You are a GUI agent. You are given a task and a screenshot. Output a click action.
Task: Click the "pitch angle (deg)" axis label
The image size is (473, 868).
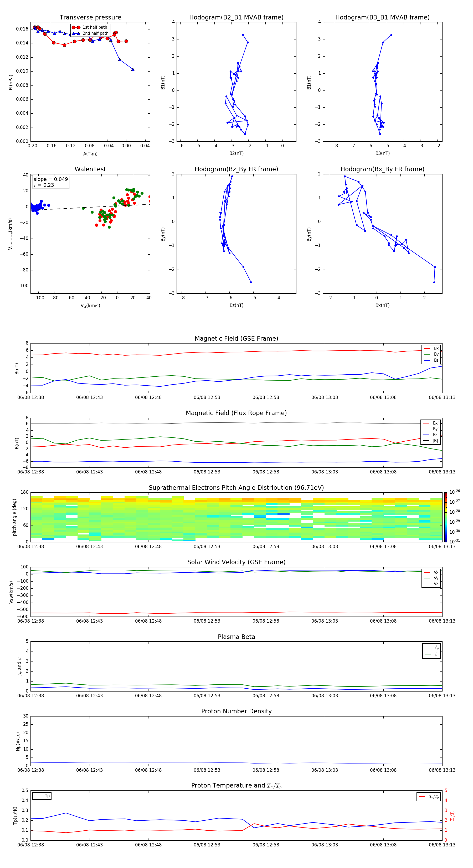point(14,517)
